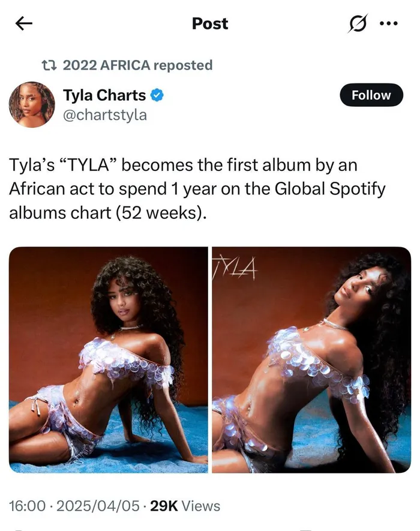Viewport: 420px width, 531px height.
Task: Open the Grok slashed-circle icon
Action: [x=358, y=23]
